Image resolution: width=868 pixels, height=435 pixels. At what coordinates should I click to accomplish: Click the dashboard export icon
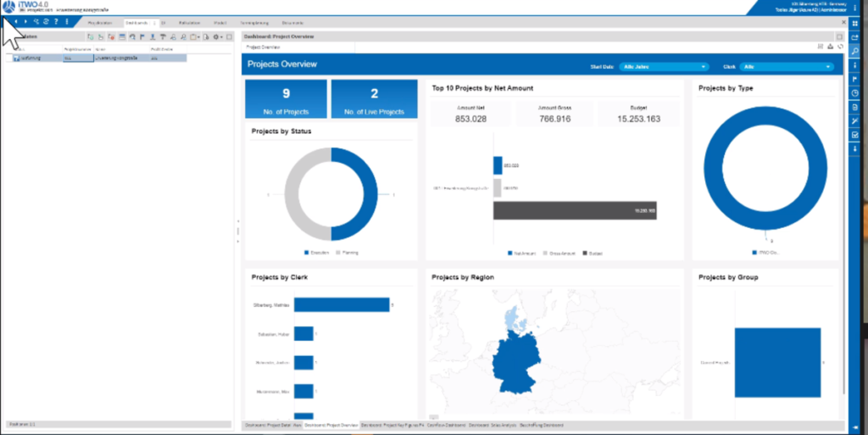coord(831,47)
